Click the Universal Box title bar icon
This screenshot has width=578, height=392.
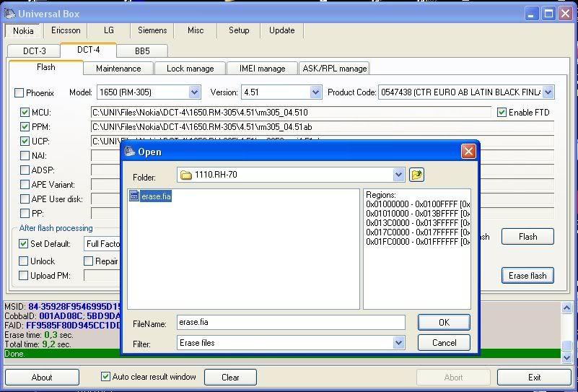coord(9,14)
